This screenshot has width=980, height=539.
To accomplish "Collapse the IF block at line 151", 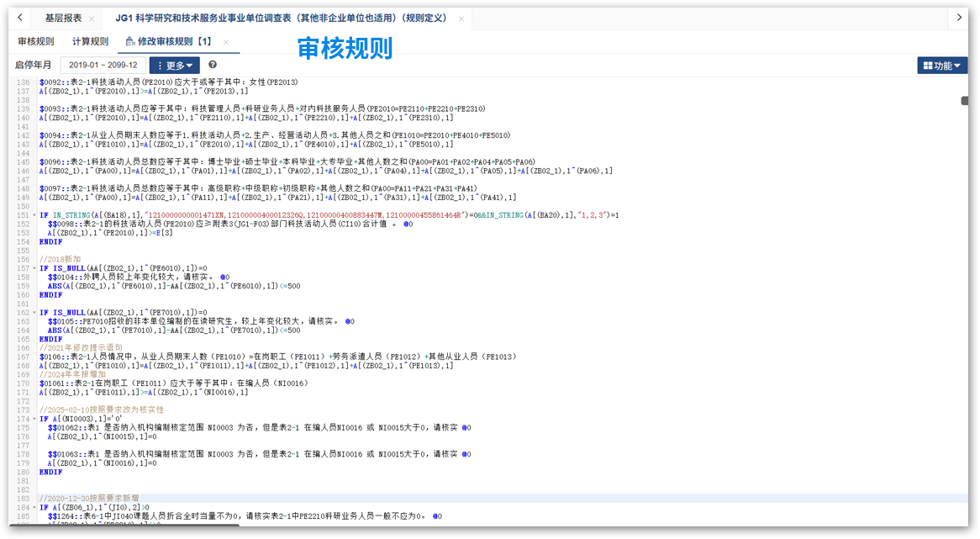I will click(34, 215).
